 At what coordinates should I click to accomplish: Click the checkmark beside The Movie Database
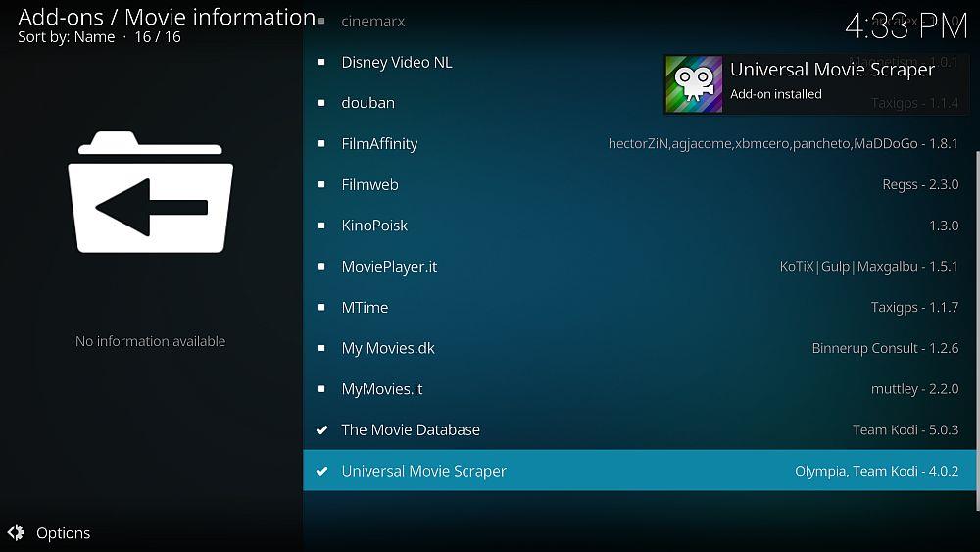pos(321,430)
